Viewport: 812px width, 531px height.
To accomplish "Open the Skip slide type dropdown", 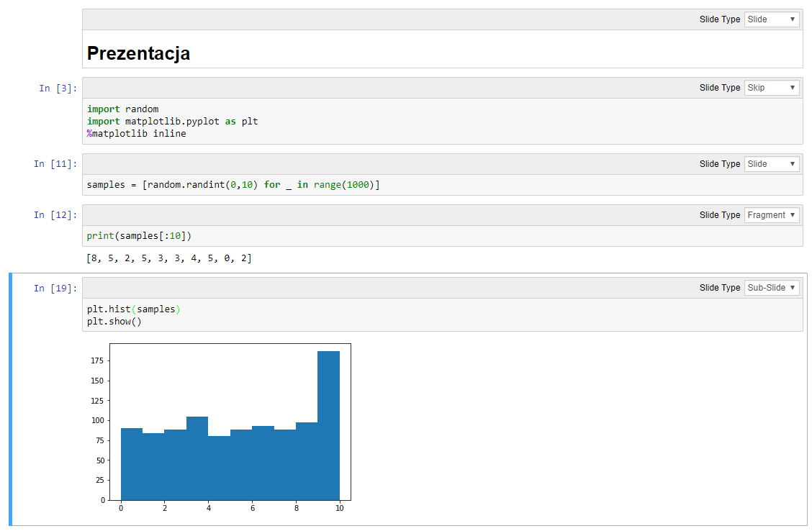I will [x=771, y=88].
